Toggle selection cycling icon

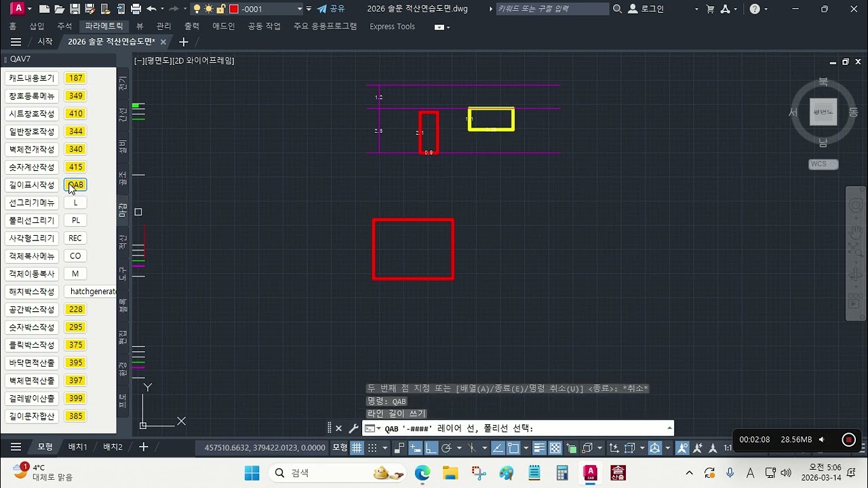point(571,448)
